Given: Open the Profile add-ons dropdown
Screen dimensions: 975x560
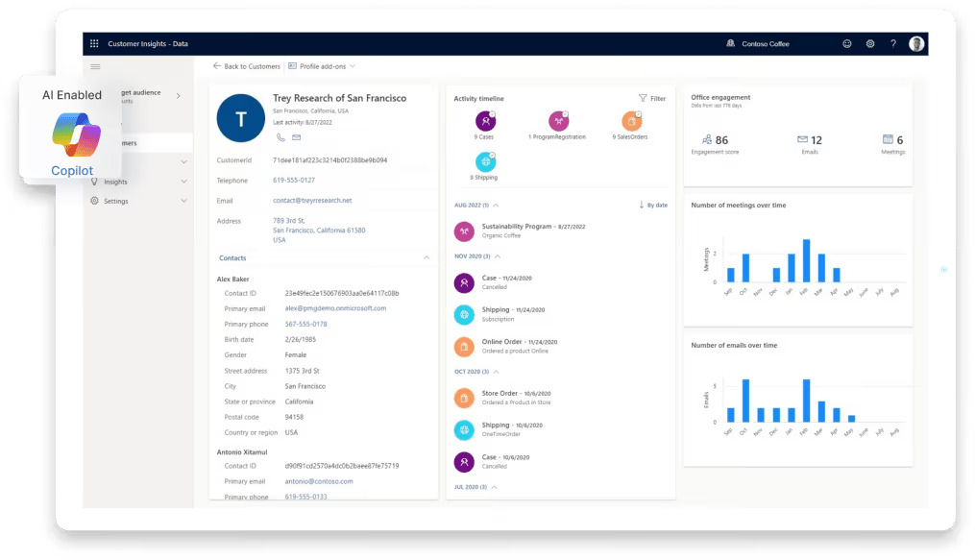Looking at the screenshot, I should (322, 66).
